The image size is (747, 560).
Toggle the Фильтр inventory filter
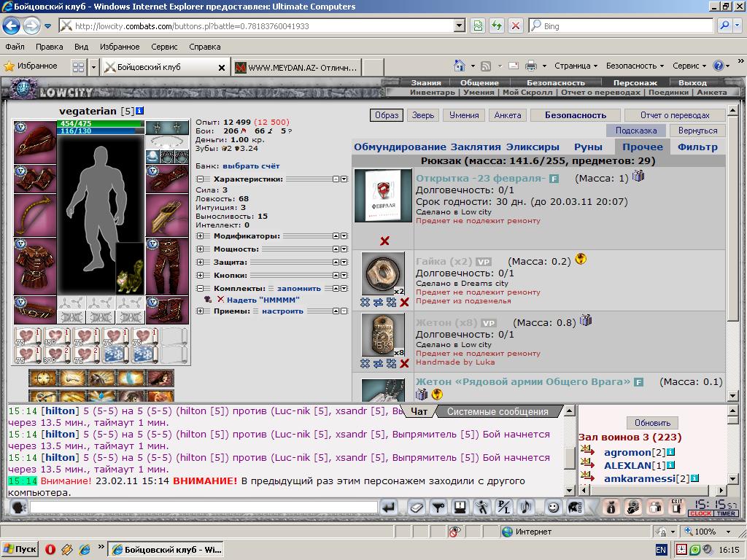click(x=697, y=147)
